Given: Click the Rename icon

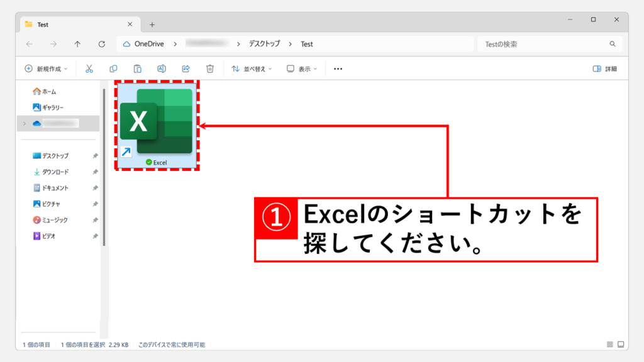Looking at the screenshot, I should [x=162, y=69].
